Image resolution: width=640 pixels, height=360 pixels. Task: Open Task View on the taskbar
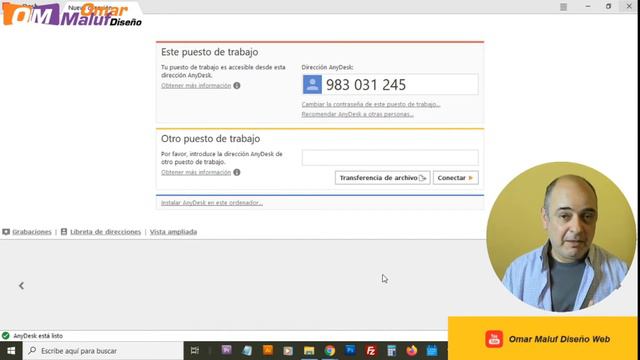coord(195,351)
